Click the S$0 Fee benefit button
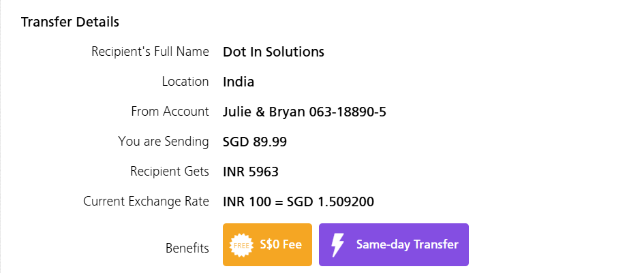 tap(267, 244)
